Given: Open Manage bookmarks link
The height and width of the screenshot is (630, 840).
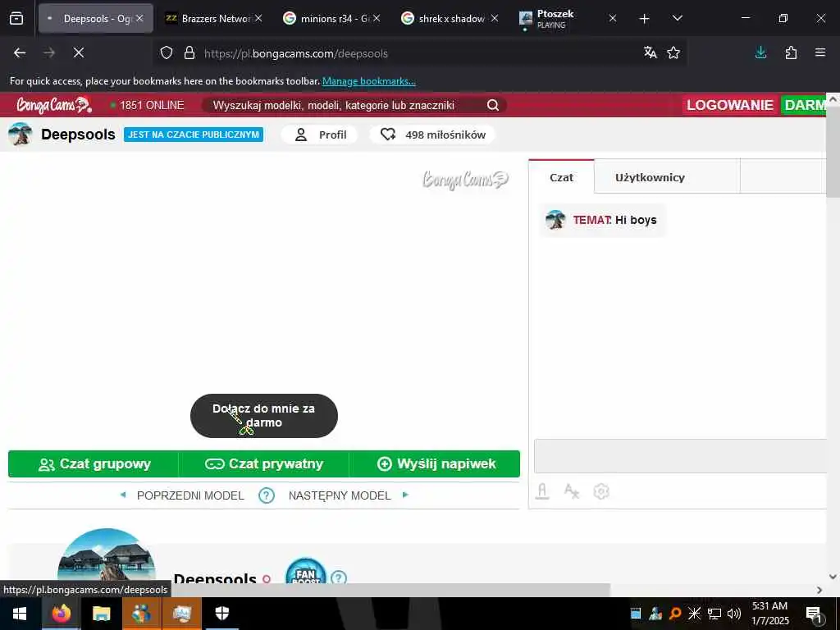Looking at the screenshot, I should (368, 81).
